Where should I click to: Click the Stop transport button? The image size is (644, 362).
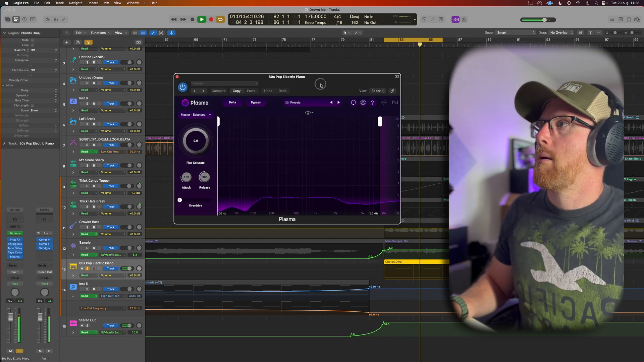tap(192, 19)
